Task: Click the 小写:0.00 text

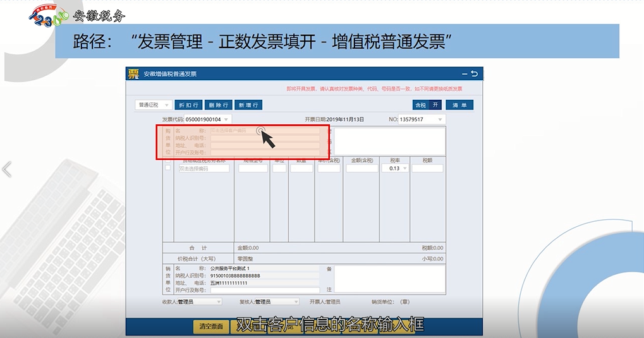Action: [432, 259]
